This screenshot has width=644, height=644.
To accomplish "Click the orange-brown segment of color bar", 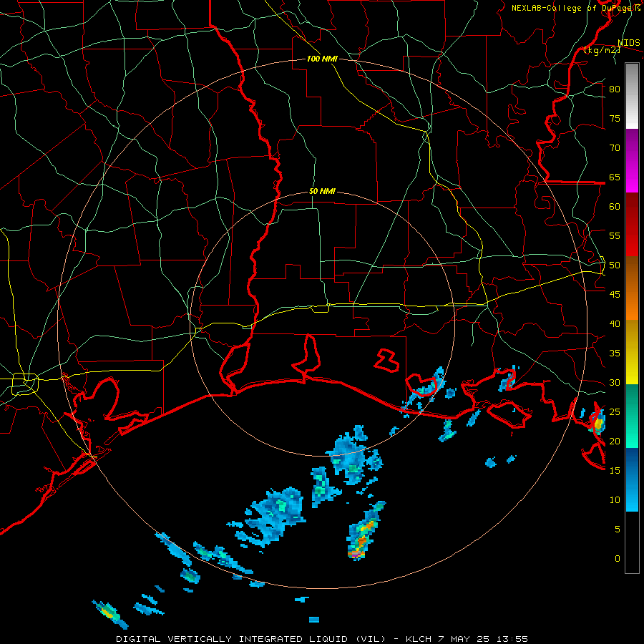I will pos(632,289).
